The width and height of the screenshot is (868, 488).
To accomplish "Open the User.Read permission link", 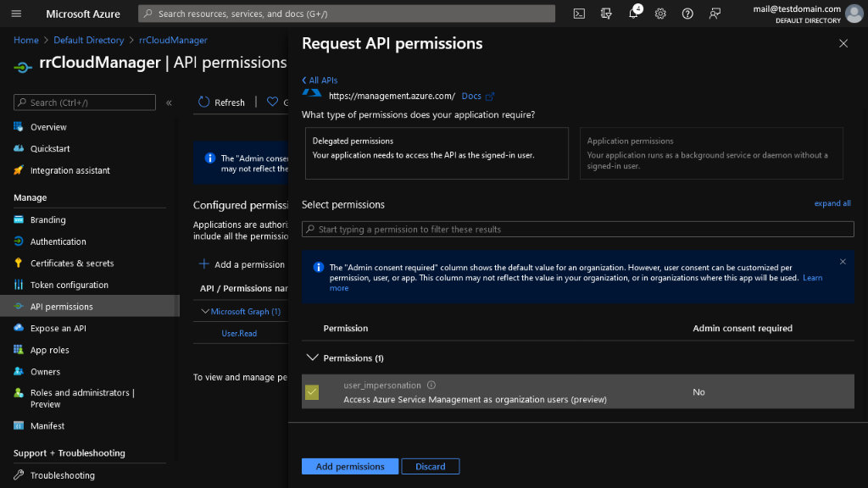I will 239,333.
